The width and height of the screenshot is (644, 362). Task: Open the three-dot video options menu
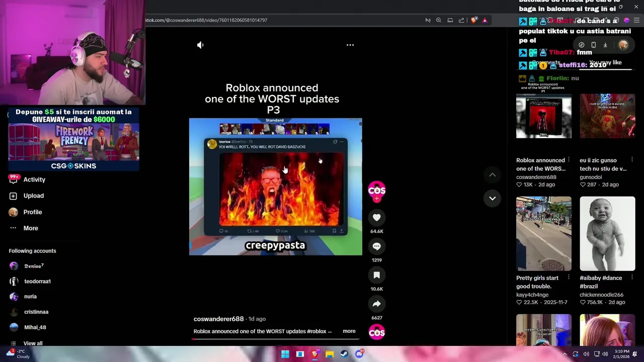(x=350, y=45)
